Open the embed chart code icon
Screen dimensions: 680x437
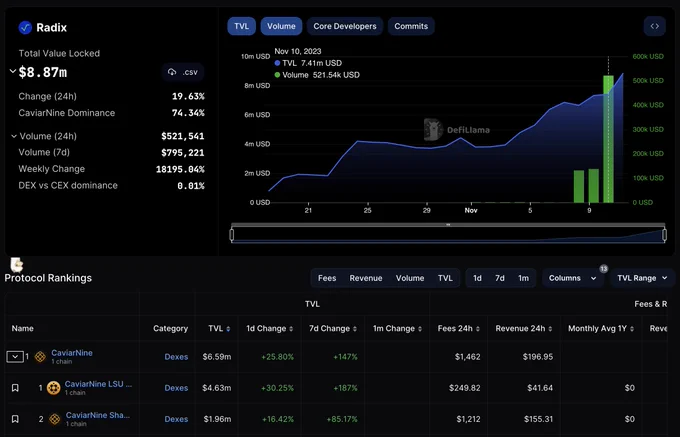(x=654, y=26)
